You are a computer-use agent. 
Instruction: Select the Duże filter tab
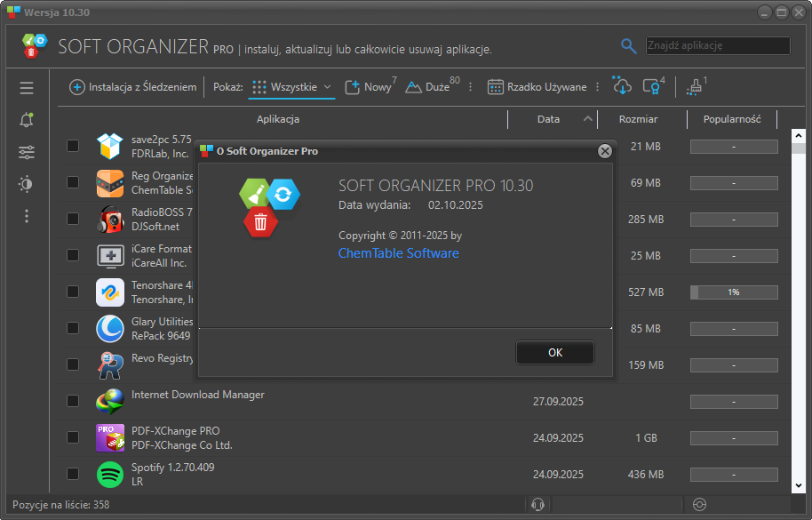tap(433, 86)
